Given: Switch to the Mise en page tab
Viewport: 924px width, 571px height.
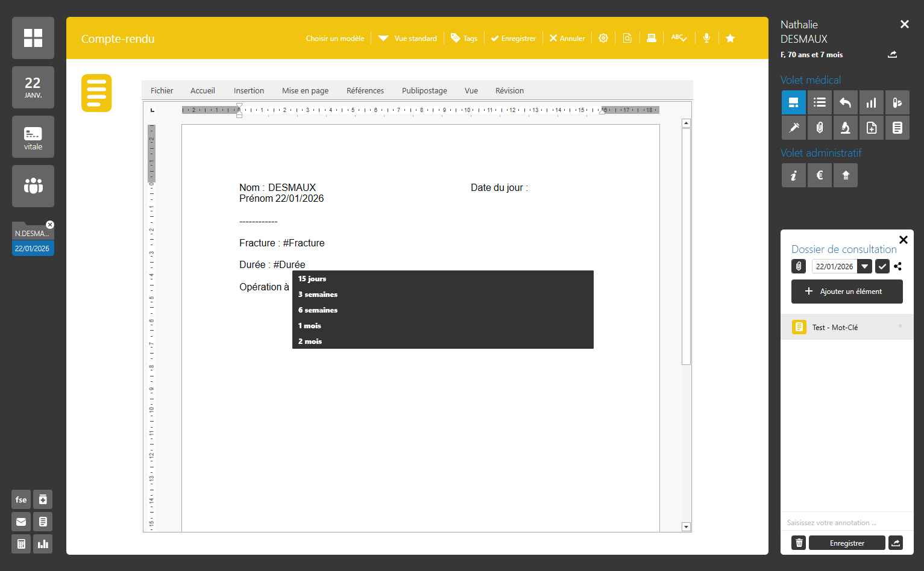Looking at the screenshot, I should pyautogui.click(x=305, y=91).
